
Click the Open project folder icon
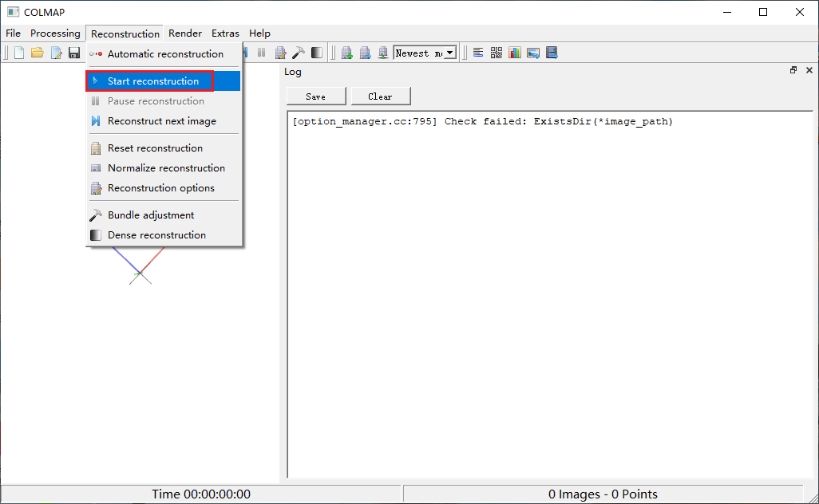37,53
